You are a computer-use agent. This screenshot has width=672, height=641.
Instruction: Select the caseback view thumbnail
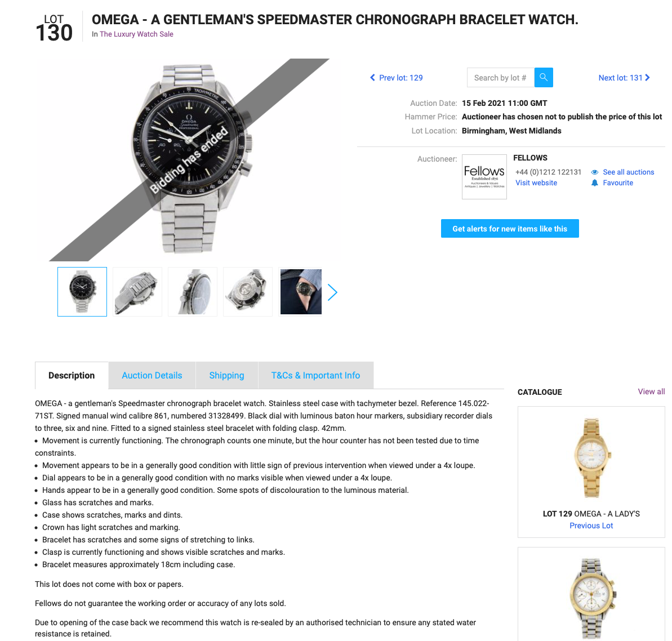[248, 292]
